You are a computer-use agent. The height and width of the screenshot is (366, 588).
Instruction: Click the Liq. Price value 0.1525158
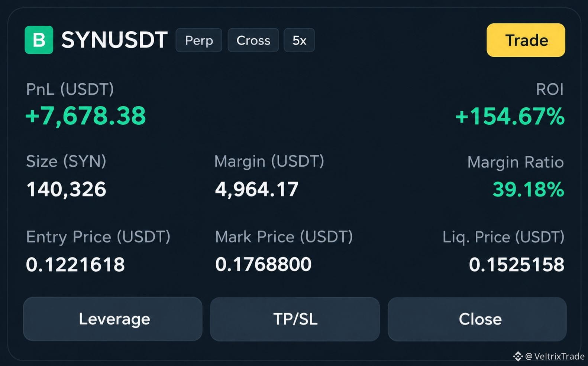tap(517, 265)
